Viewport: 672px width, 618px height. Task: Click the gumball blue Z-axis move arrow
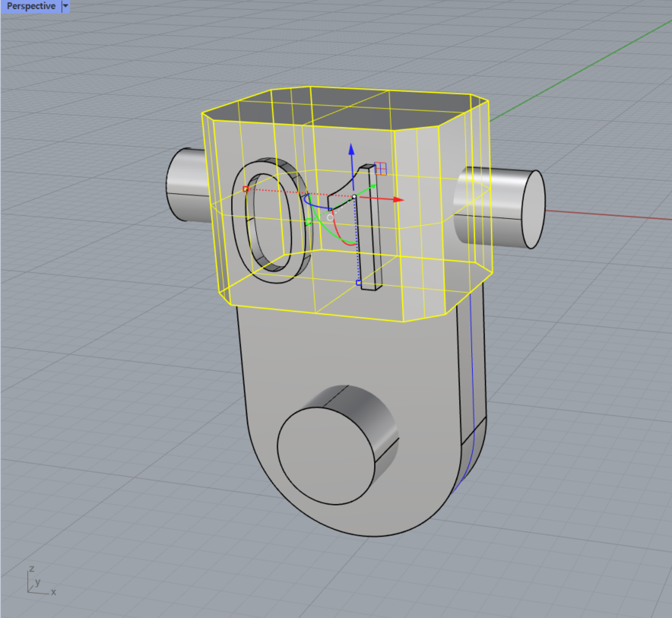pyautogui.click(x=351, y=149)
